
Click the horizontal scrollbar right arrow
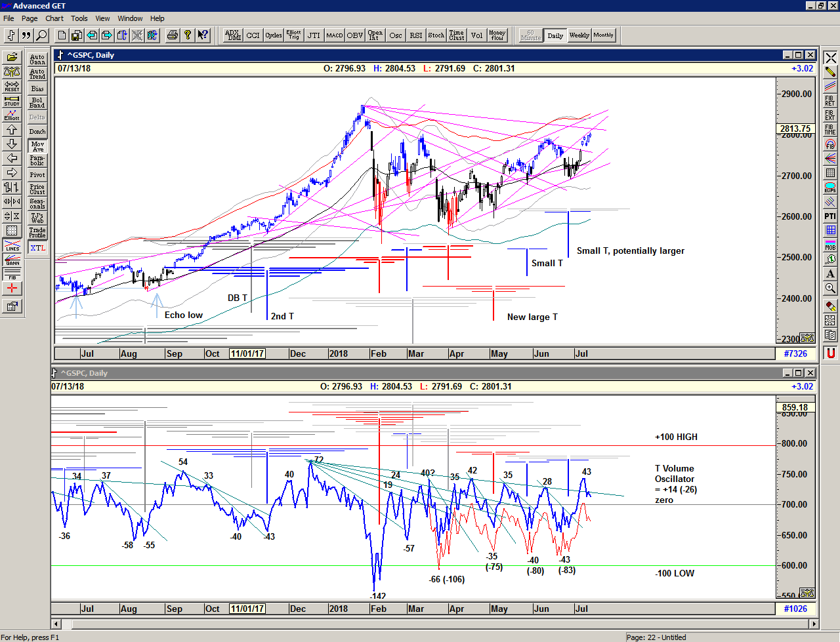[x=814, y=624]
